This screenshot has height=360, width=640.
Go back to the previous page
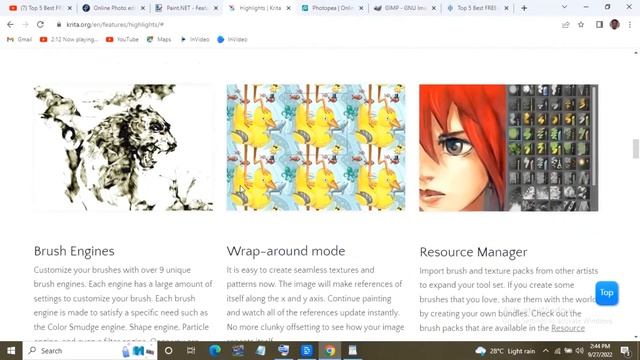coord(10,24)
